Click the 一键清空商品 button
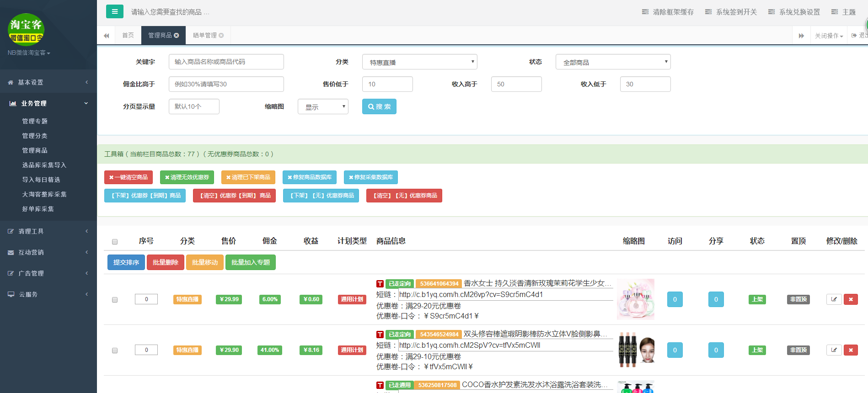This screenshot has height=393, width=868. click(129, 177)
